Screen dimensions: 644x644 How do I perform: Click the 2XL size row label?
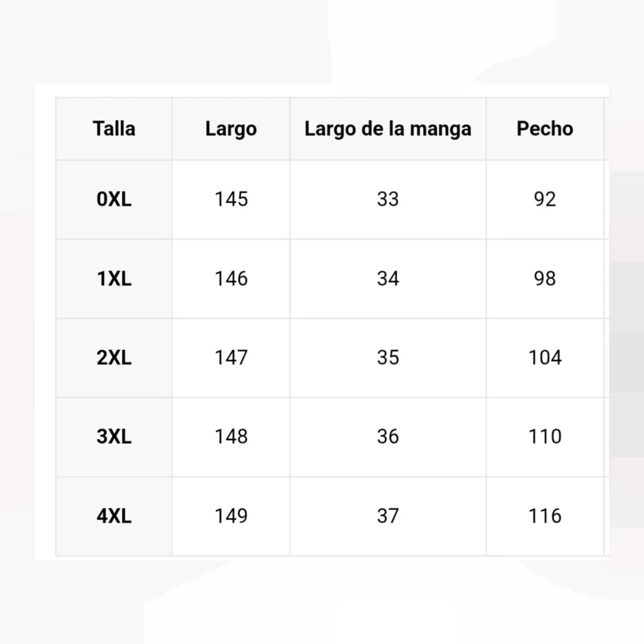(x=114, y=358)
